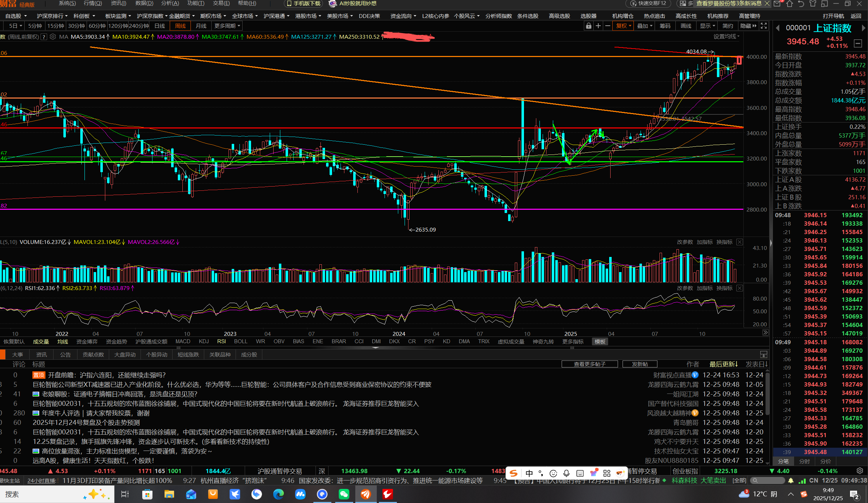Enter fullscreen chart via expand icon

coord(764,26)
